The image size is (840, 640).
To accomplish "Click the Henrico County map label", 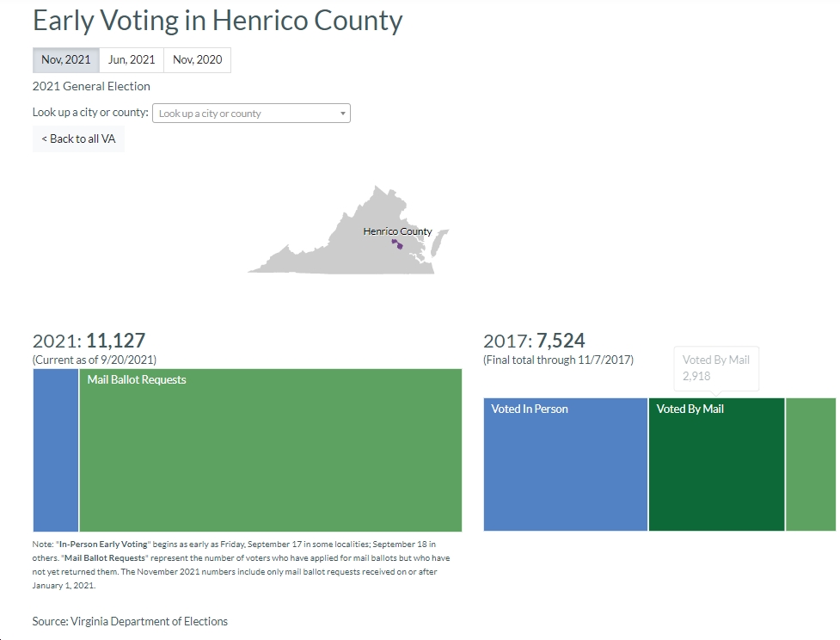I will click(x=397, y=231).
